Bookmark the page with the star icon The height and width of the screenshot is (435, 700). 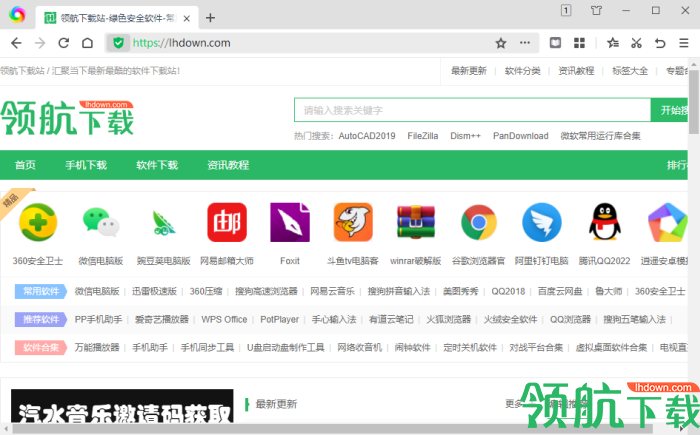click(500, 43)
